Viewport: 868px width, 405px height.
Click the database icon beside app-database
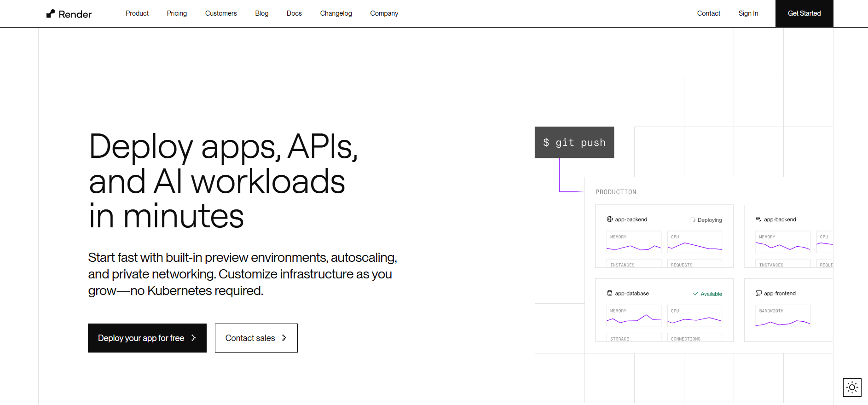(x=609, y=293)
